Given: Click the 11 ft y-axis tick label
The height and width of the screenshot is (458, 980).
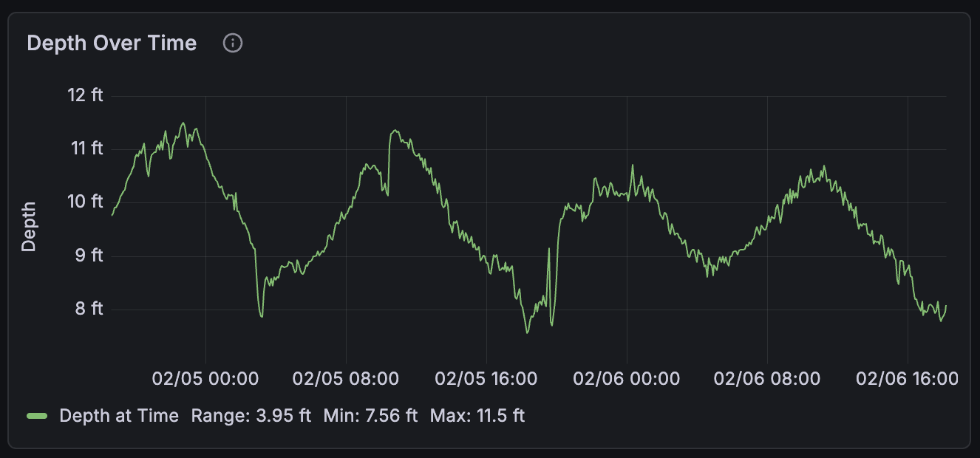Looking at the screenshot, I should tap(86, 148).
